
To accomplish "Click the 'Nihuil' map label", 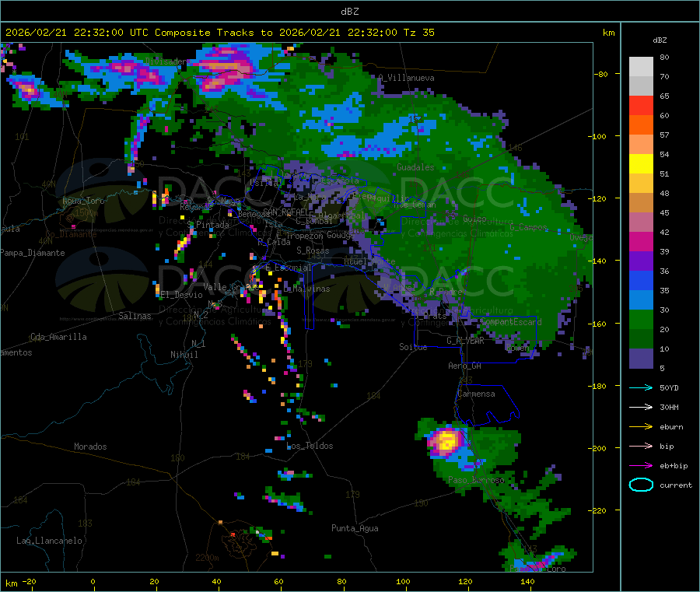I will pyautogui.click(x=184, y=355).
